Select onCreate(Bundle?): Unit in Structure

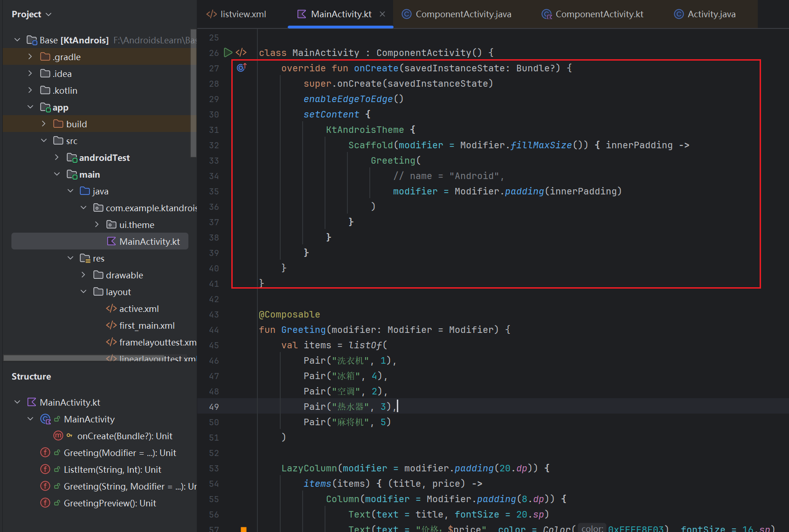125,436
